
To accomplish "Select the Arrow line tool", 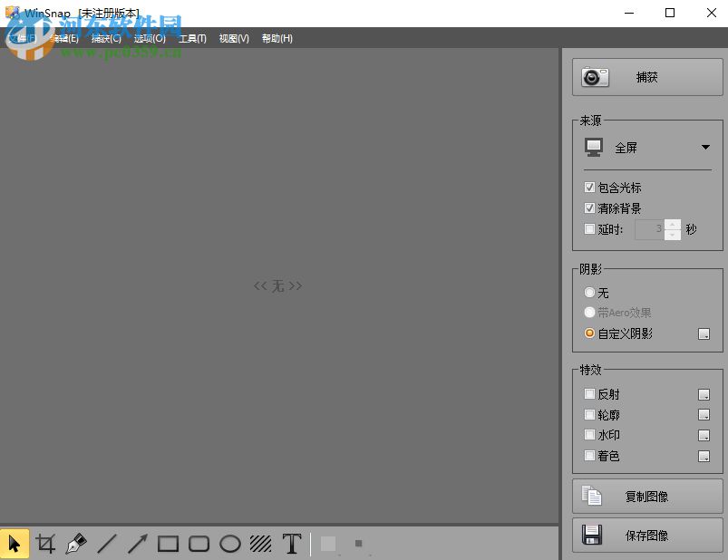I will coord(138,544).
